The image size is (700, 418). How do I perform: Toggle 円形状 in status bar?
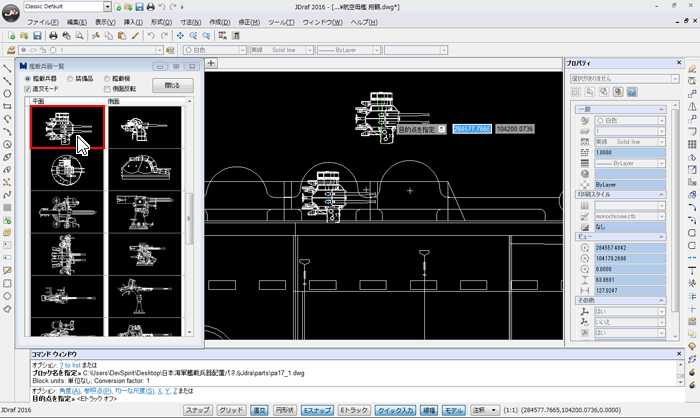click(x=285, y=410)
